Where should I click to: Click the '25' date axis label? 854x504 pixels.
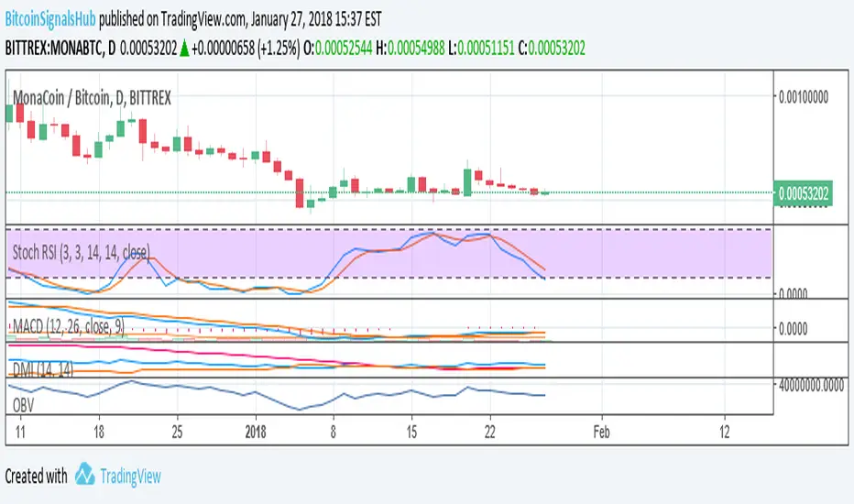pos(177,433)
